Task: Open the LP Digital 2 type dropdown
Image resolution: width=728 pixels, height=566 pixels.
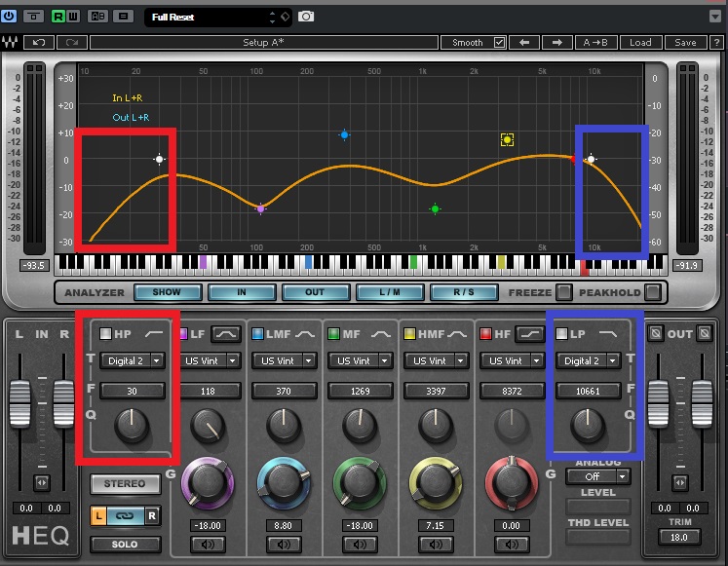Action: (x=589, y=361)
